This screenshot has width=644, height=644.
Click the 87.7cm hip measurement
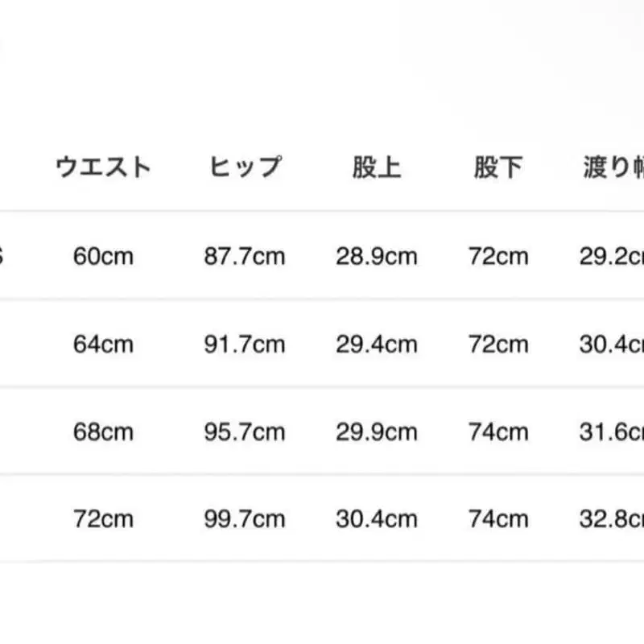245,257
